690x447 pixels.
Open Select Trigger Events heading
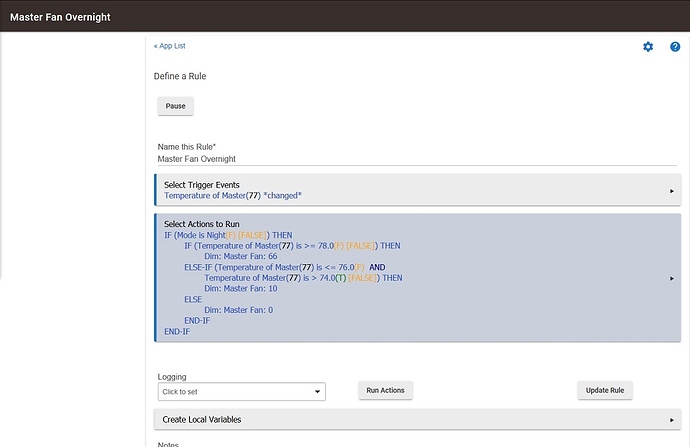[202, 185]
